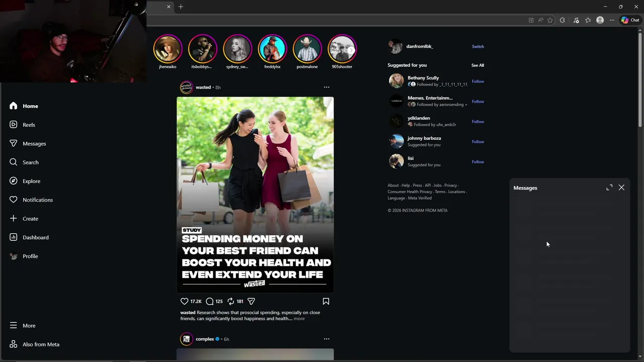Screen dimensions: 644x362
Task: Open the Privacy footer link
Action: coord(451,186)
